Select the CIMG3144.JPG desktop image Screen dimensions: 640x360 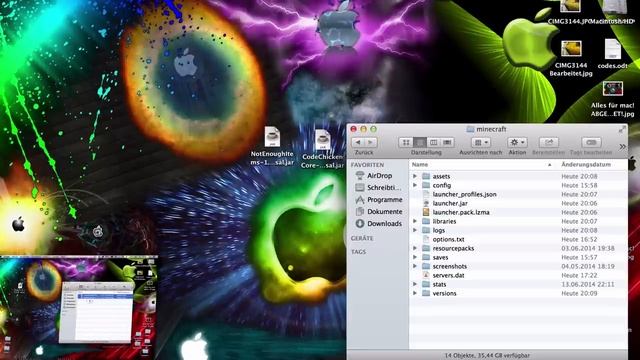click(570, 12)
